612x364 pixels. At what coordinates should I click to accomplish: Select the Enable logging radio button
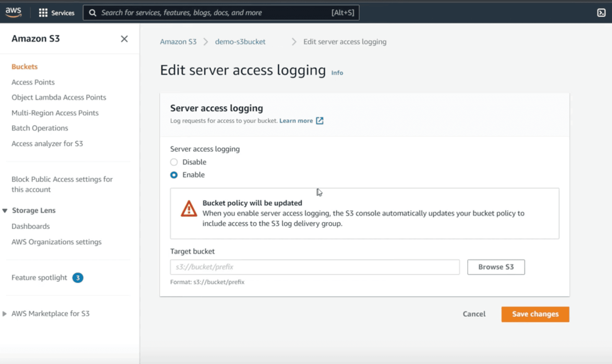tap(174, 175)
